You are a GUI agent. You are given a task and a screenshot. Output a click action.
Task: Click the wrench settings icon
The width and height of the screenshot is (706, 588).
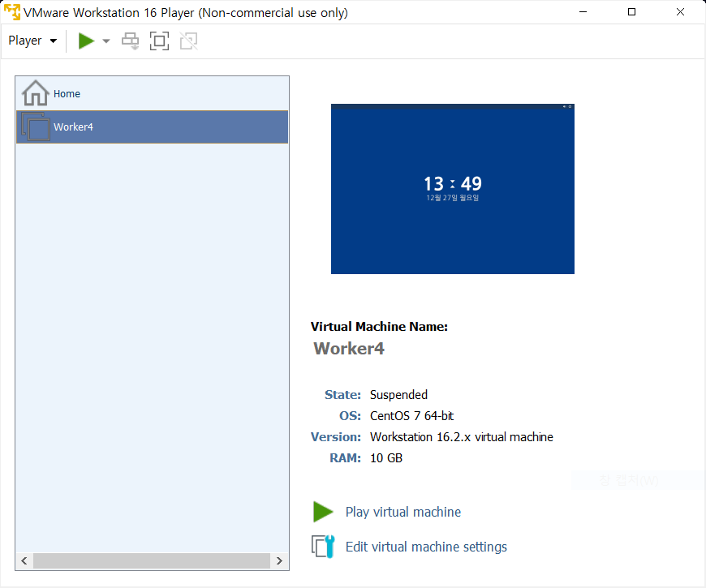323,547
